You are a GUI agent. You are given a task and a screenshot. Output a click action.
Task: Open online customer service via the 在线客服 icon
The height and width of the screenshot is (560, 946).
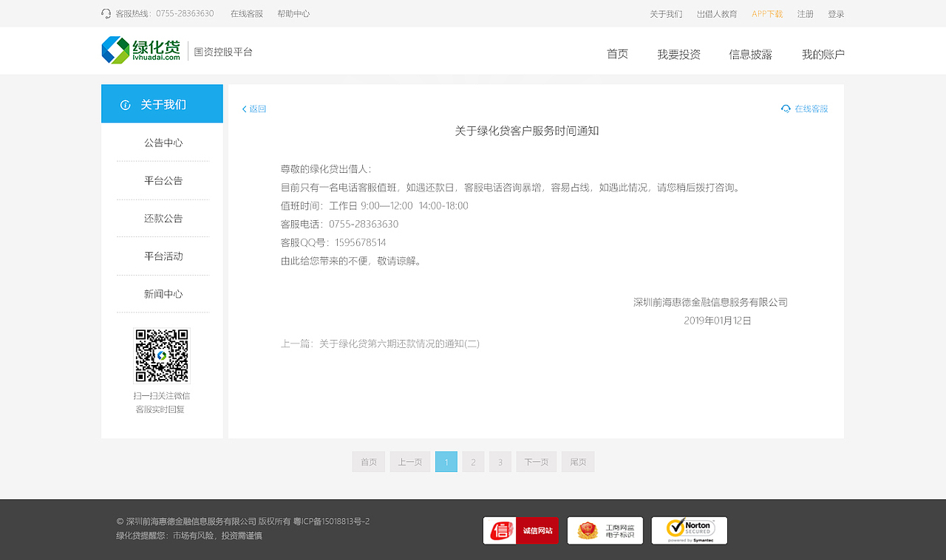[x=786, y=108]
